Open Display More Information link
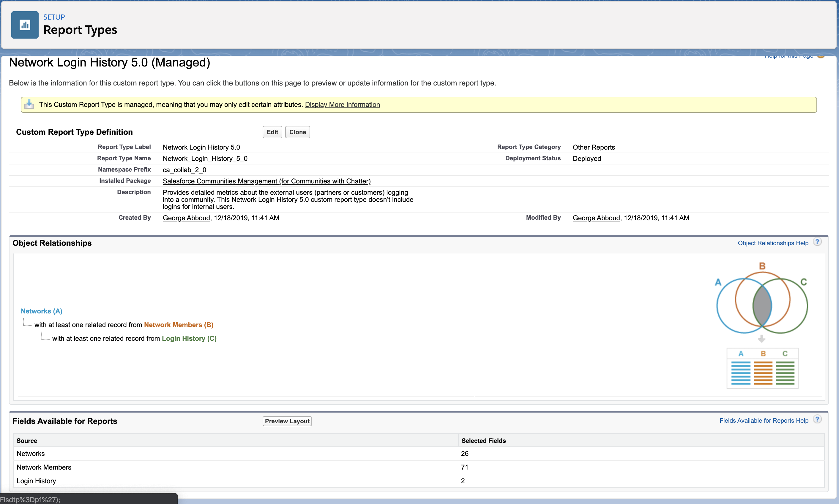Viewport: 839px width, 504px height. click(342, 104)
